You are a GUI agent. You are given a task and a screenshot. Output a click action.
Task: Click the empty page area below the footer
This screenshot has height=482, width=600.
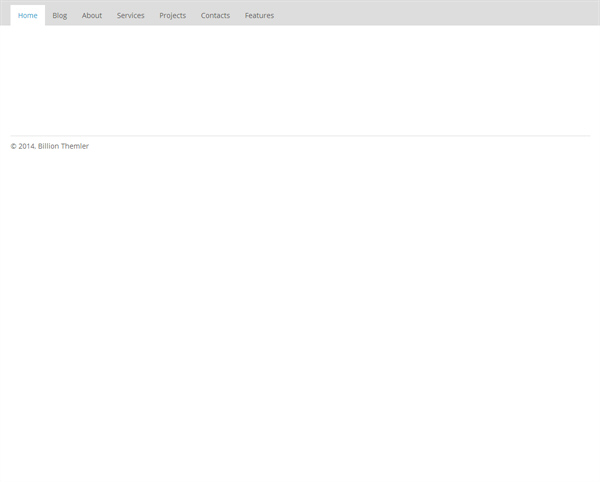click(x=300, y=320)
